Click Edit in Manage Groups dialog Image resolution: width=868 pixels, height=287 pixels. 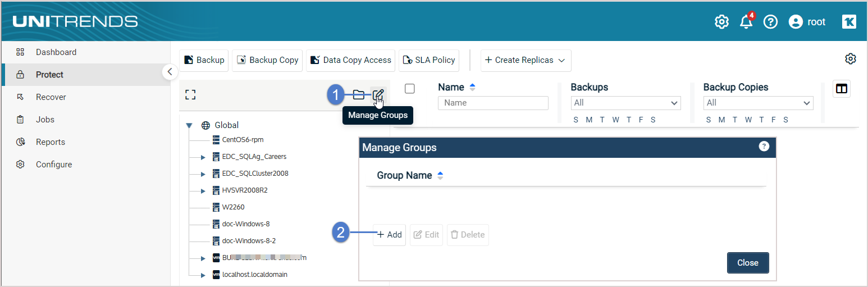426,235
